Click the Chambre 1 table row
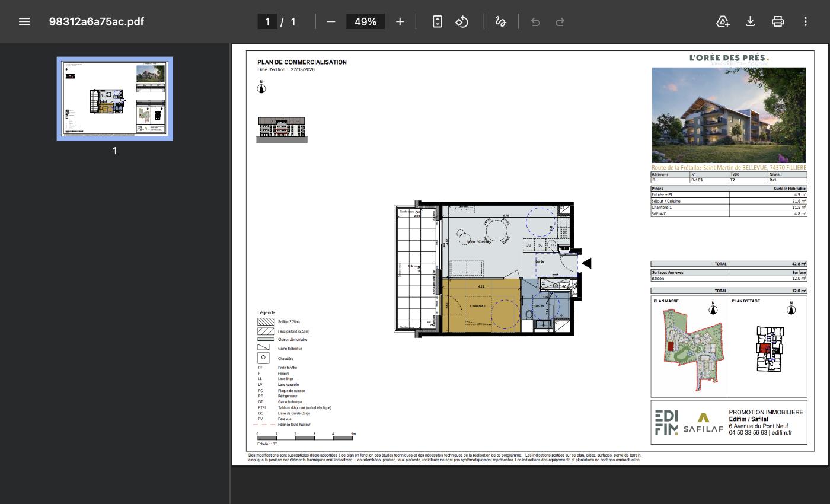830x504 pixels. pyautogui.click(x=729, y=208)
